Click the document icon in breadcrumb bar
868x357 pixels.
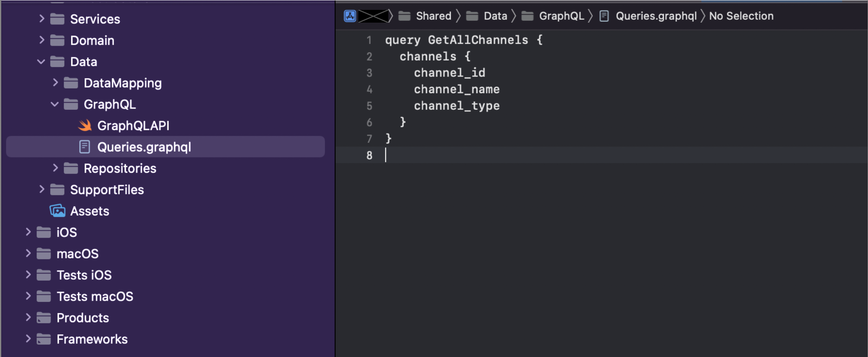tap(604, 16)
